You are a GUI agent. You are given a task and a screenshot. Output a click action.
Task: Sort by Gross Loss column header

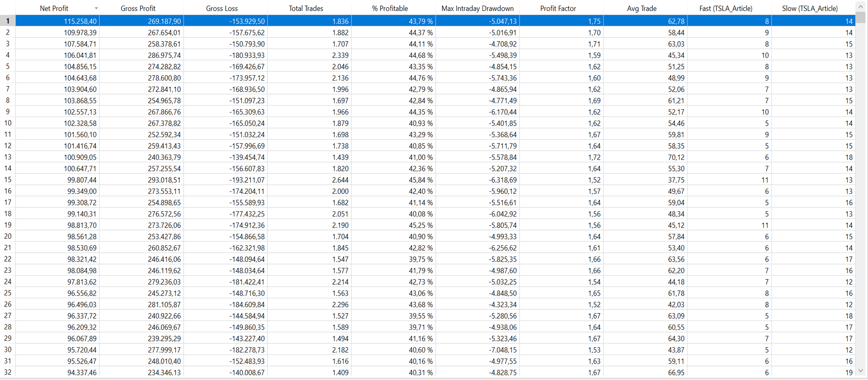point(222,9)
